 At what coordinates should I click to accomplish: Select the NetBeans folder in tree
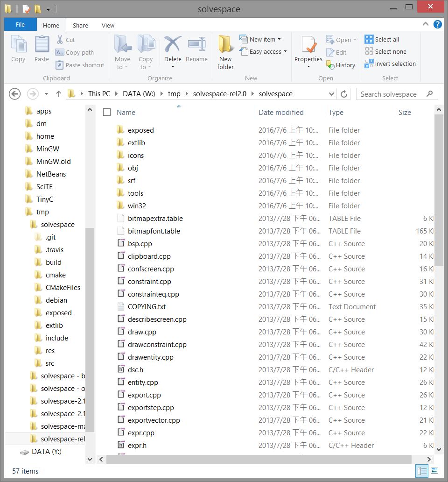point(51,174)
